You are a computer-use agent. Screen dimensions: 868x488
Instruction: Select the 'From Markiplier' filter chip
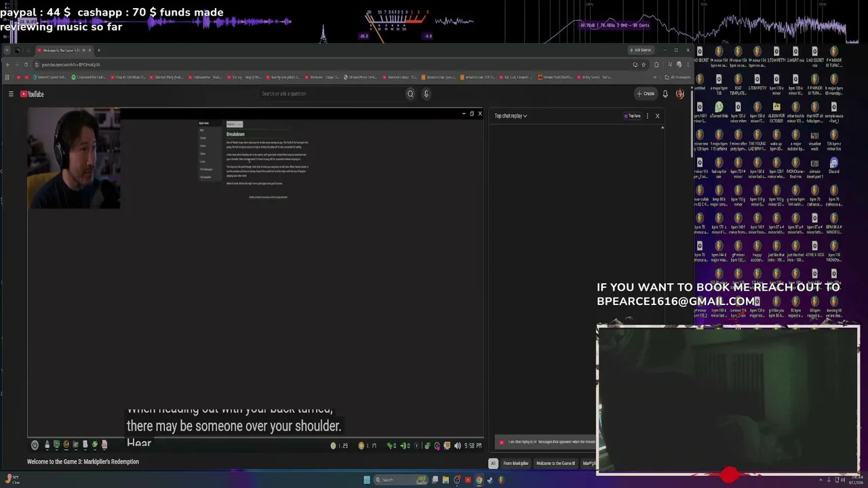[x=515, y=464]
